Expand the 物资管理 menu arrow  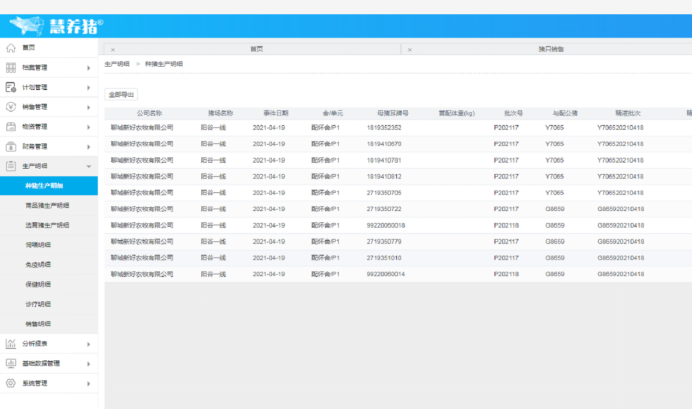(x=88, y=127)
